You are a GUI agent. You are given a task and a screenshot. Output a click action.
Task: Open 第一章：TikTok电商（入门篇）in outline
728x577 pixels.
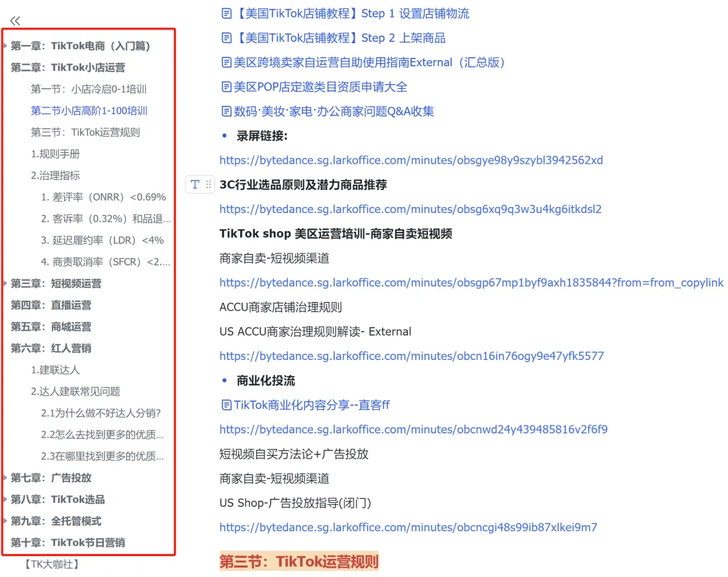point(80,45)
